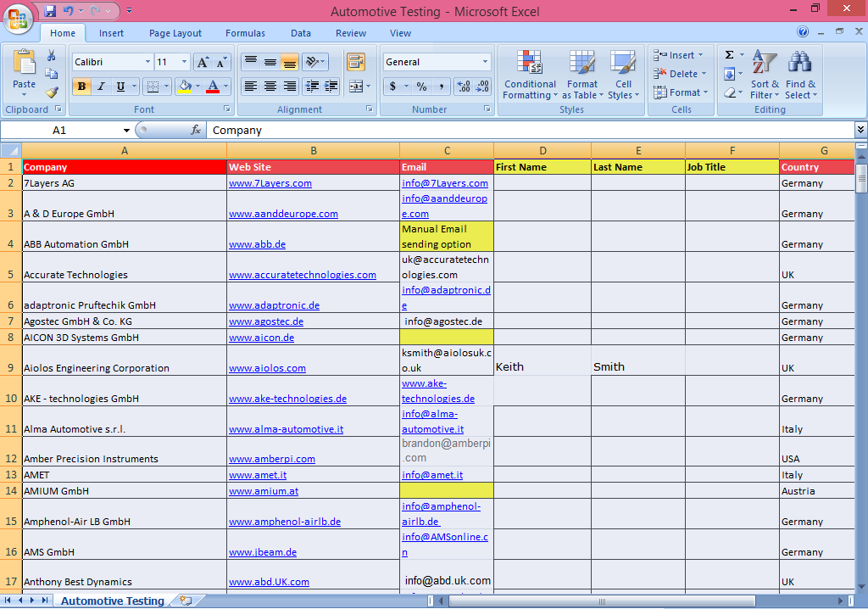Apply yellow fill color to cell
This screenshot has height=609, width=868.
(x=185, y=86)
